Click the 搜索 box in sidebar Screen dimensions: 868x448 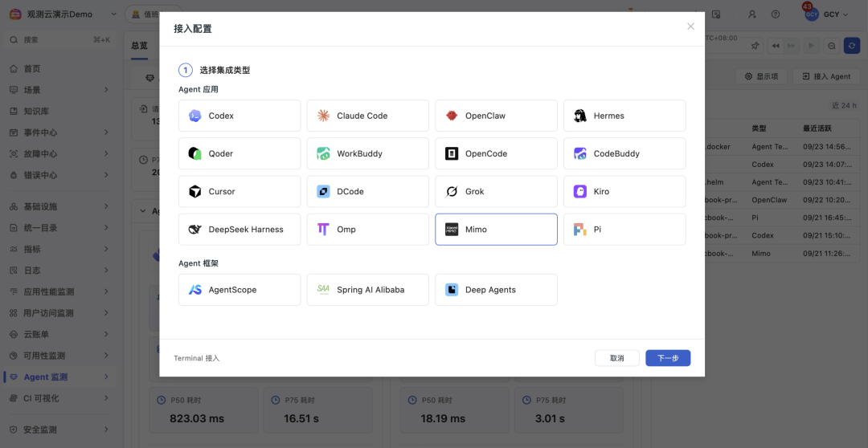[x=59, y=40]
